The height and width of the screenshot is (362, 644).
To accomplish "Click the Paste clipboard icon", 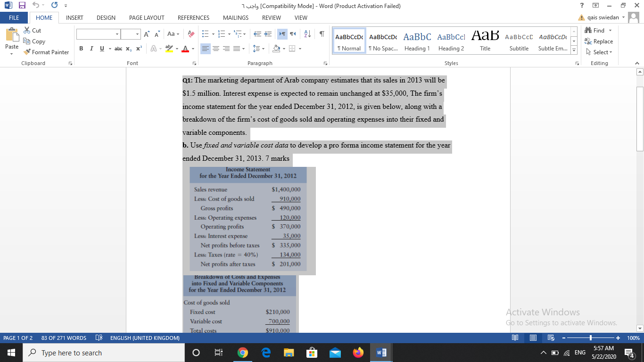I will point(12,35).
